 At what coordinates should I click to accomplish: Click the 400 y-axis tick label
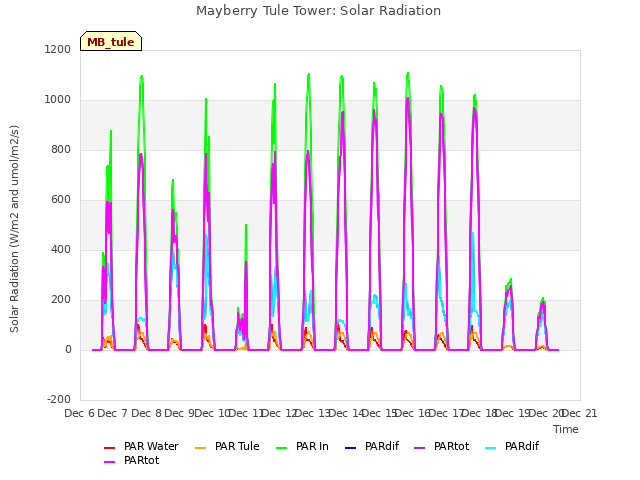(x=61, y=250)
